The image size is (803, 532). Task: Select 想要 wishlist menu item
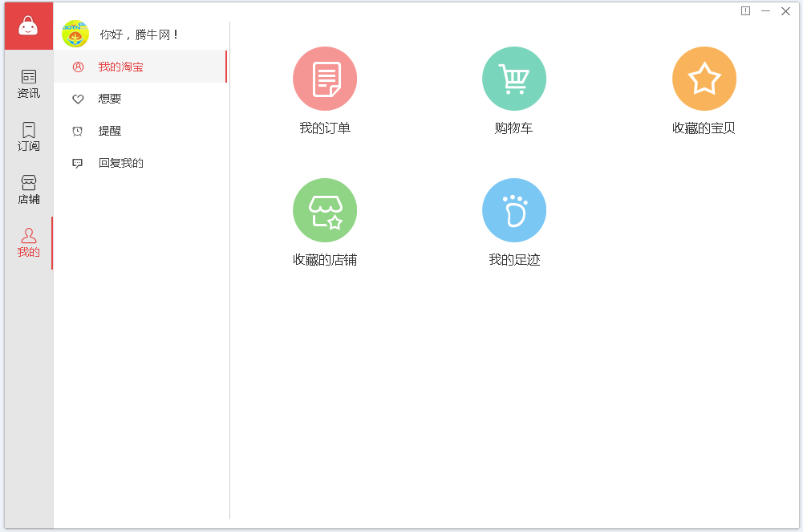110,99
